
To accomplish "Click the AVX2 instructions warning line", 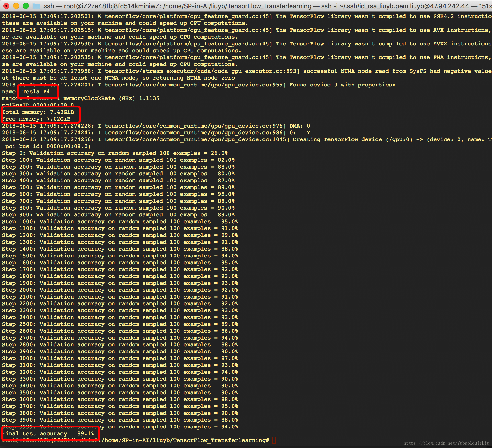I will pyautogui.click(x=247, y=44).
